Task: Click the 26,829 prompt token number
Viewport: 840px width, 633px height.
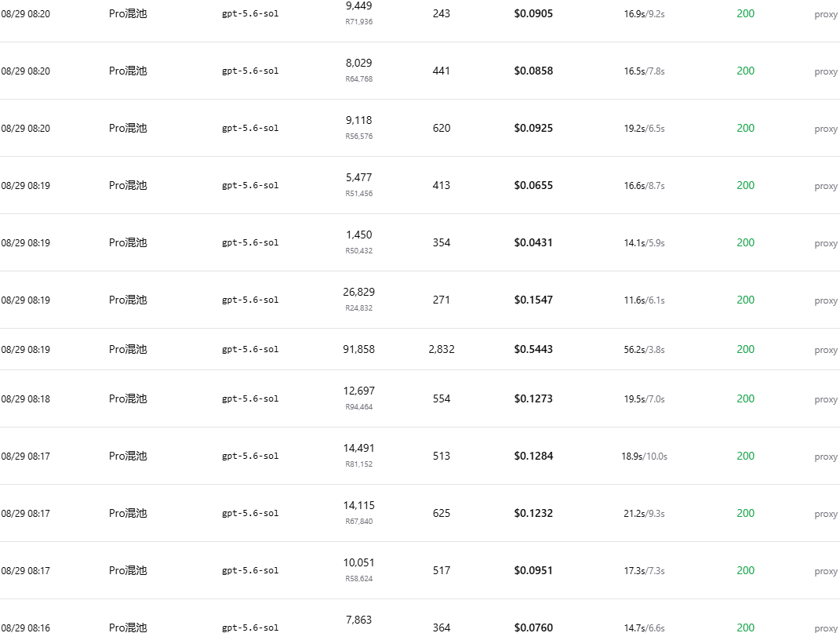Action: (358, 292)
